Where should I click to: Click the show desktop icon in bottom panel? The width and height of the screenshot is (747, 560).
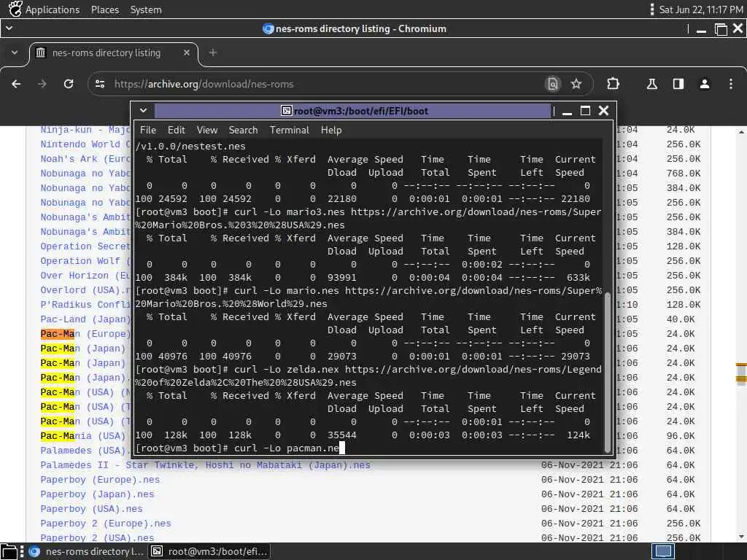[x=9, y=551]
